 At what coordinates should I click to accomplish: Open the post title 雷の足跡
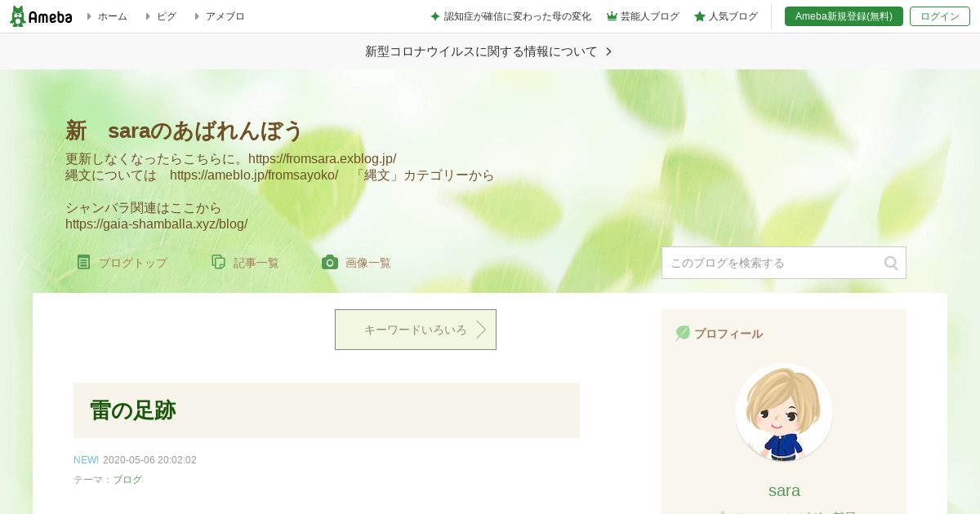tap(133, 410)
